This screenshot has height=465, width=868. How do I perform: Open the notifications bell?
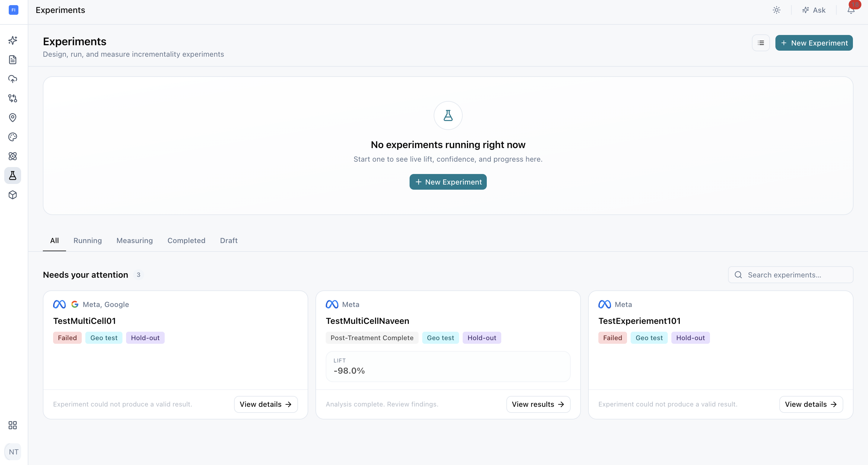pyautogui.click(x=851, y=10)
